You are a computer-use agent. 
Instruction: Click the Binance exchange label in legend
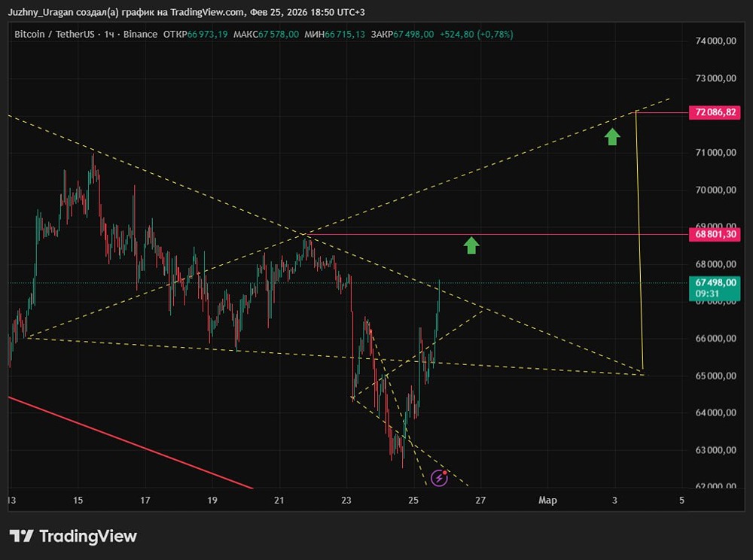coord(140,34)
